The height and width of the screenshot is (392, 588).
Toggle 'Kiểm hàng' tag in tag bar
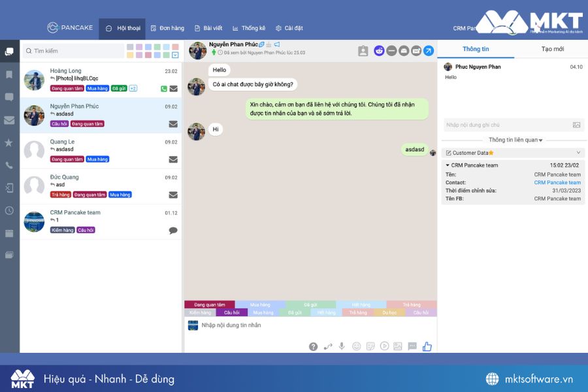[201, 312]
